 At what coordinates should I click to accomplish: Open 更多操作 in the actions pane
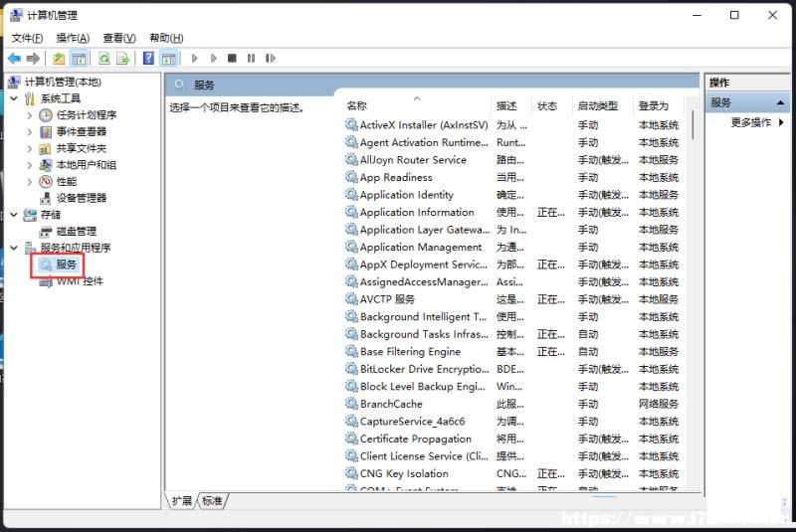tap(751, 122)
